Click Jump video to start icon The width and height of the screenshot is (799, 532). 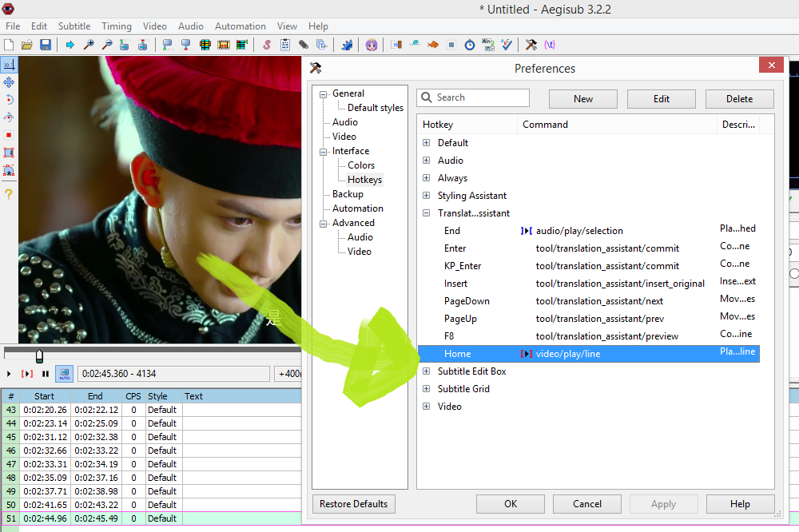[125, 45]
